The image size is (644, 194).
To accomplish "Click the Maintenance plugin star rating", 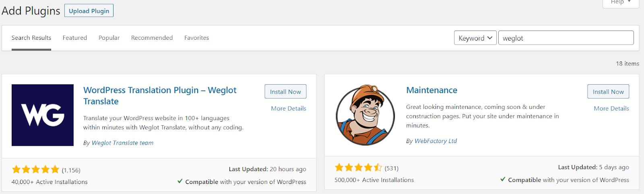I will pos(358,167).
